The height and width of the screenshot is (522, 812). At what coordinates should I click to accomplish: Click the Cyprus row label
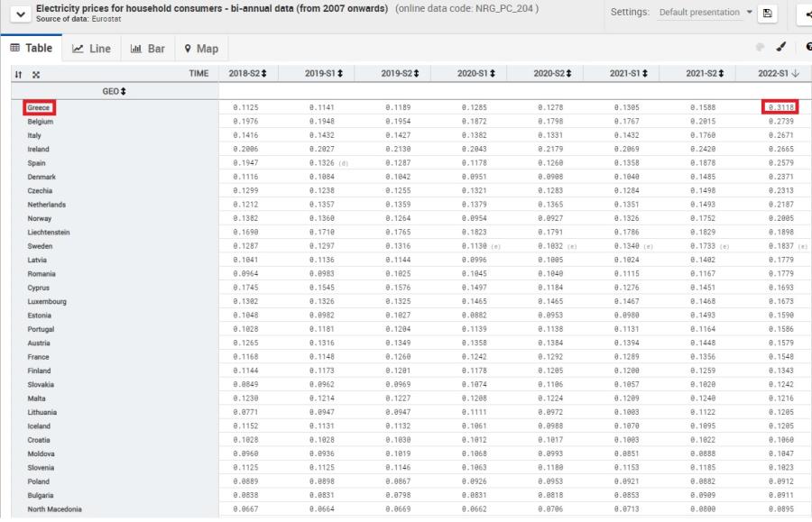click(38, 288)
